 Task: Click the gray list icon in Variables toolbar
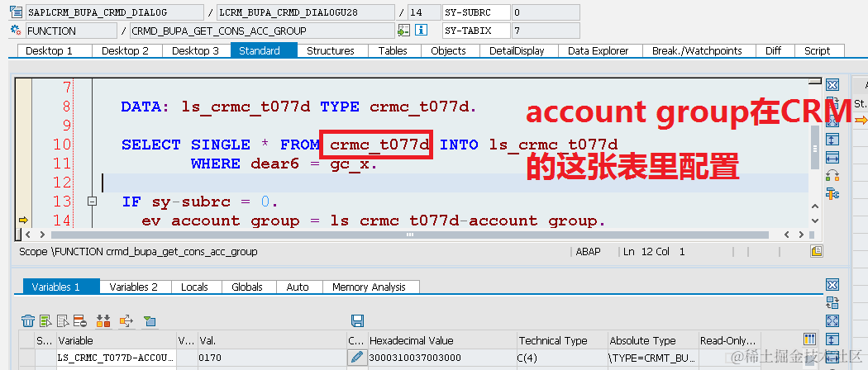(63, 320)
